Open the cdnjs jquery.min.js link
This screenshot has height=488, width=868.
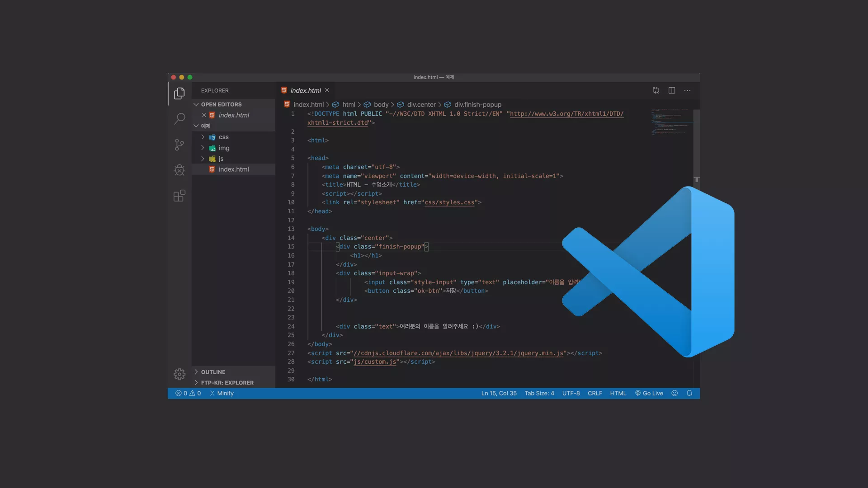pos(458,353)
